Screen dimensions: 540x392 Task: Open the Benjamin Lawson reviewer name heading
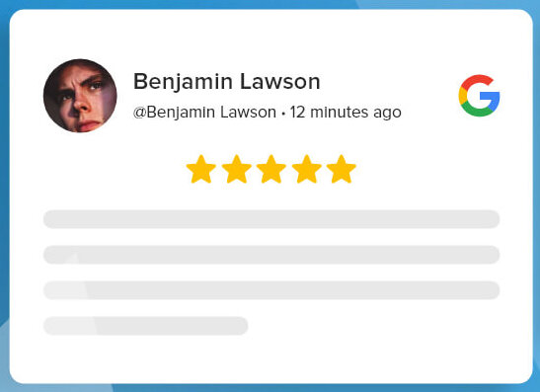click(227, 82)
